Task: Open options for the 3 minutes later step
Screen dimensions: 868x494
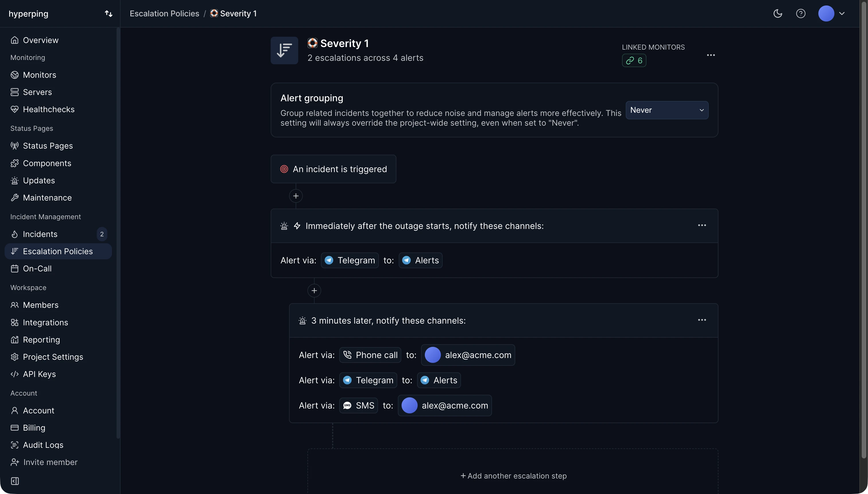Action: (702, 320)
